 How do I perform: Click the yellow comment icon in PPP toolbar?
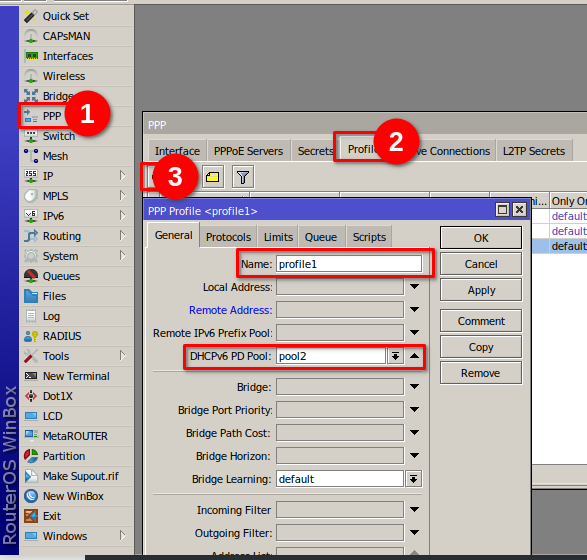coord(213,177)
